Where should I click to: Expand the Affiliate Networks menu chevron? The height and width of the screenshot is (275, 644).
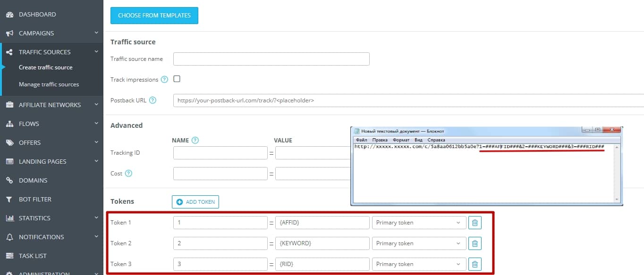(96, 105)
